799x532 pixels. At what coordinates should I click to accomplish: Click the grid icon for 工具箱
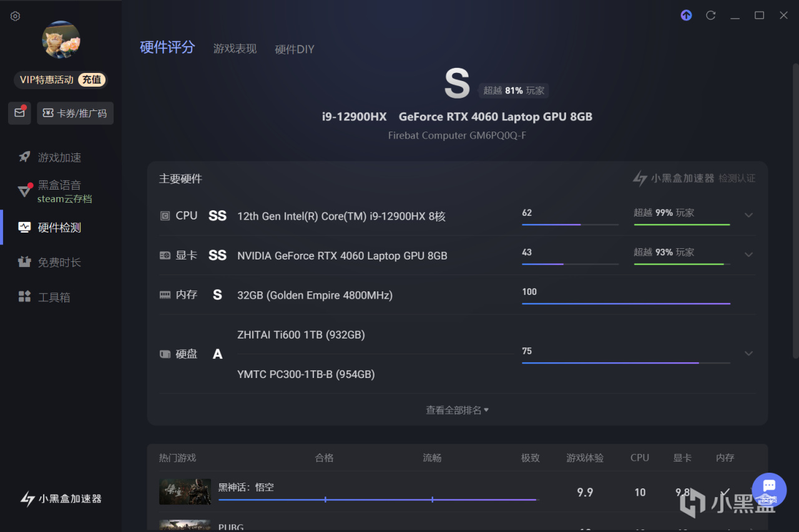point(24,297)
